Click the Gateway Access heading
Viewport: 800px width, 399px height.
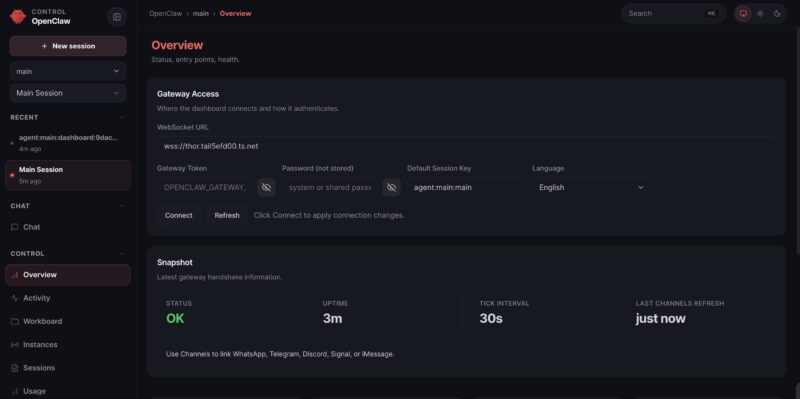tap(188, 94)
